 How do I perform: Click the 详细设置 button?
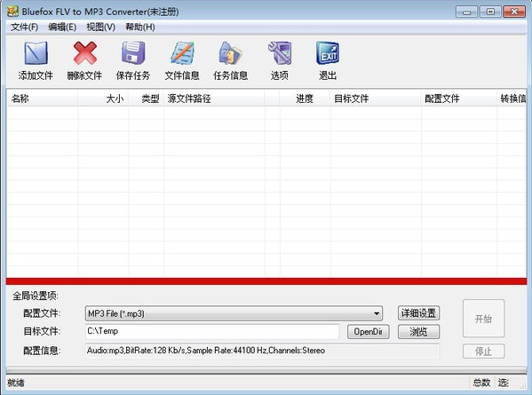pyautogui.click(x=418, y=313)
